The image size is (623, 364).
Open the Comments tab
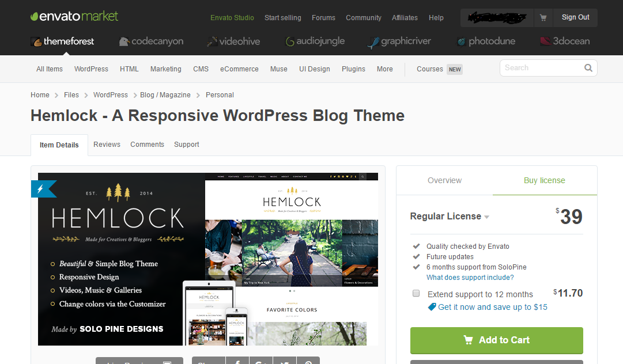click(147, 145)
